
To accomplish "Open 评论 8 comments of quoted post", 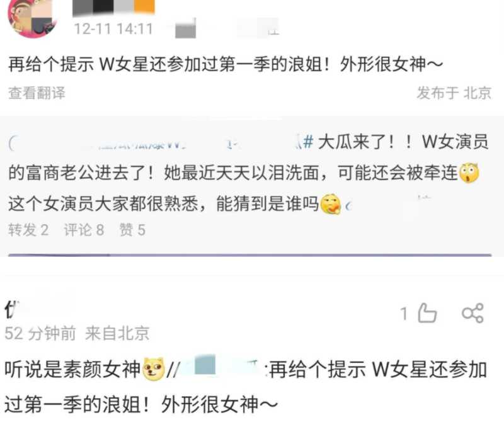I will tap(84, 230).
